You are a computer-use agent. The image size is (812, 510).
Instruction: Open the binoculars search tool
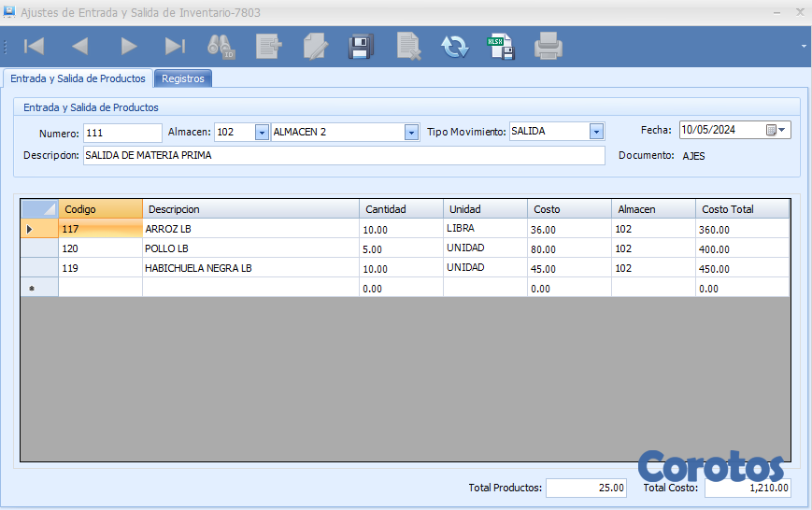point(221,46)
